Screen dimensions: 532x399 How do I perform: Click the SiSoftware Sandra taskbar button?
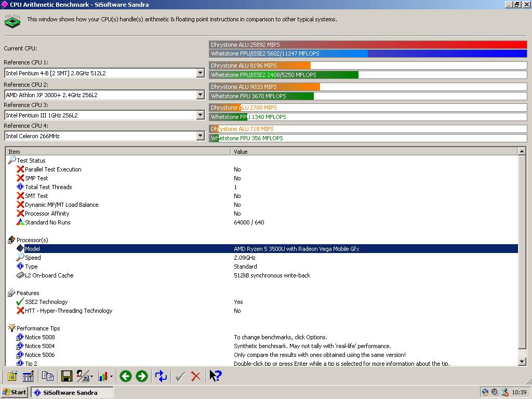[x=72, y=392]
